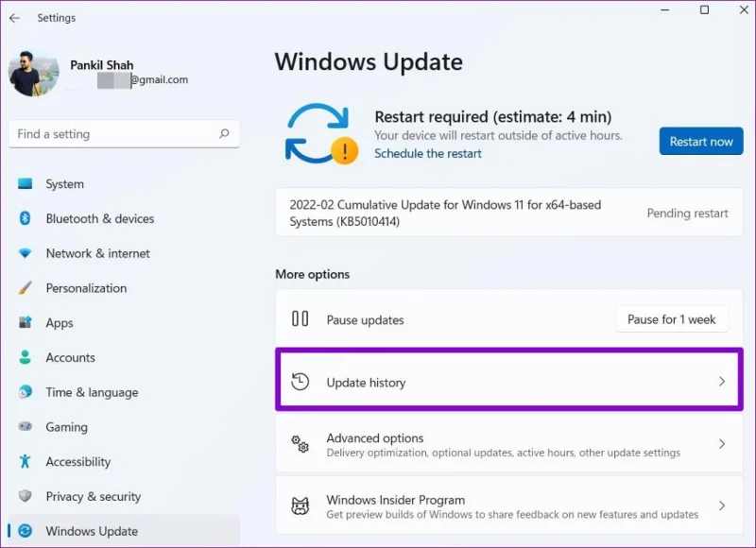Click the Restart now button
This screenshot has height=548, width=756.
pyautogui.click(x=701, y=141)
